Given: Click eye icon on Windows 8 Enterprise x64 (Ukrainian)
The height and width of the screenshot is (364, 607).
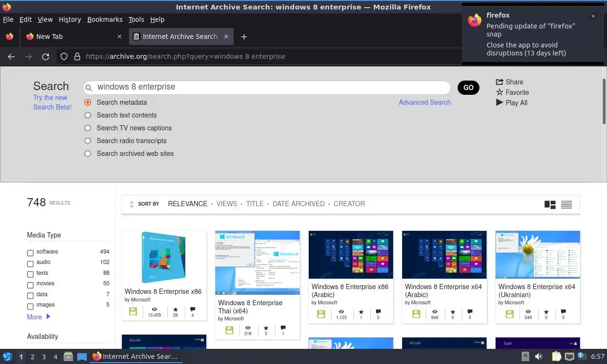Looking at the screenshot, I should pyautogui.click(x=528, y=312).
